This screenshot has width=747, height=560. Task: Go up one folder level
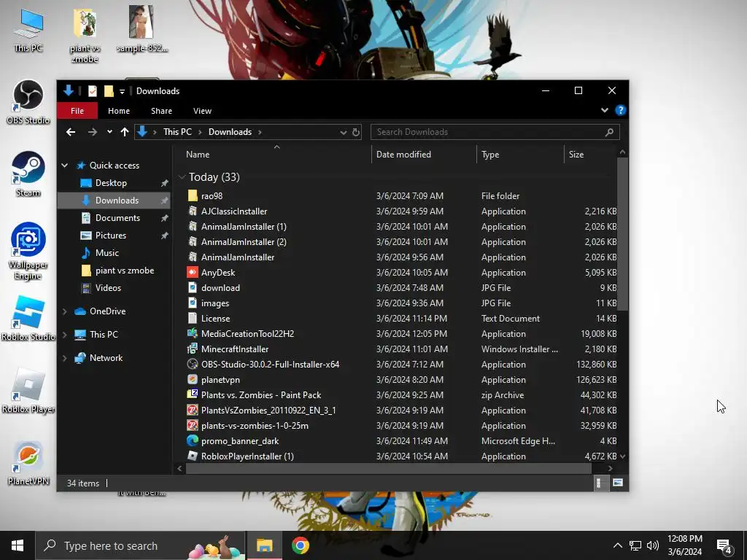click(x=125, y=132)
